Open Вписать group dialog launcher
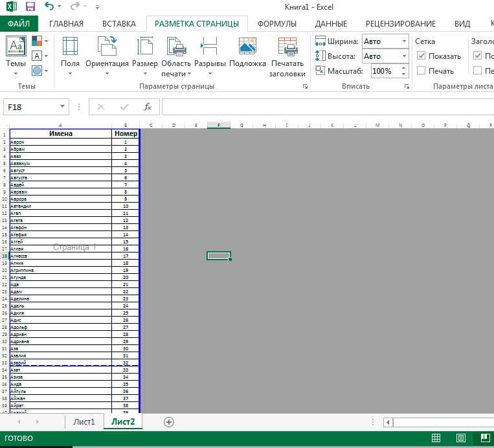494x448 pixels. pyautogui.click(x=407, y=86)
